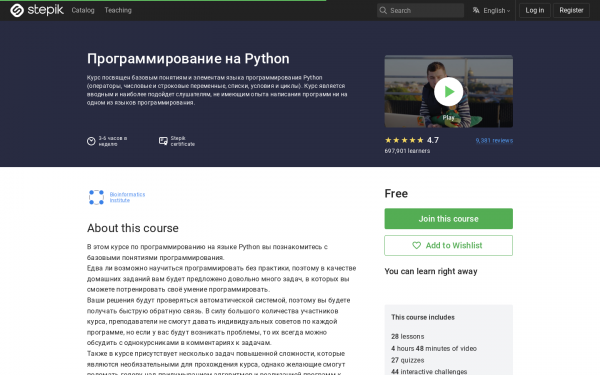Viewport: 600px width, 375px height.
Task: Click the Stepik certificate icon
Action: (x=163, y=141)
